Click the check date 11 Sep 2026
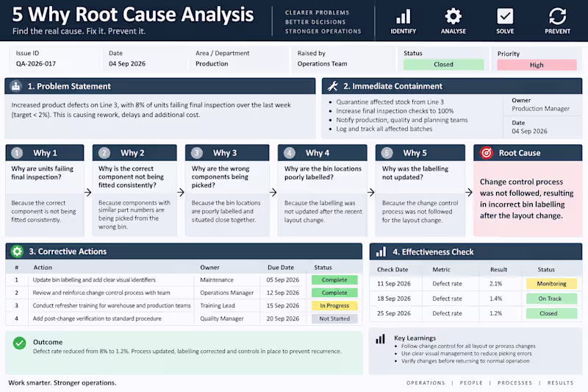This screenshot has width=588, height=392. (x=394, y=284)
